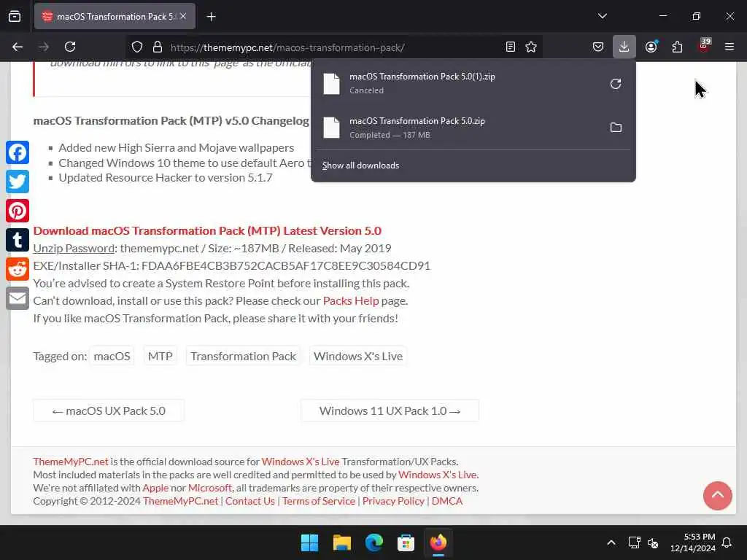The width and height of the screenshot is (747, 560).
Task: Share the page on Reddit
Action: (18, 269)
